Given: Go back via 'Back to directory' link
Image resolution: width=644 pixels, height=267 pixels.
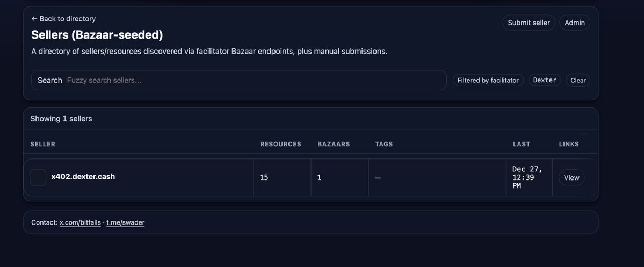Looking at the screenshot, I should pyautogui.click(x=63, y=19).
